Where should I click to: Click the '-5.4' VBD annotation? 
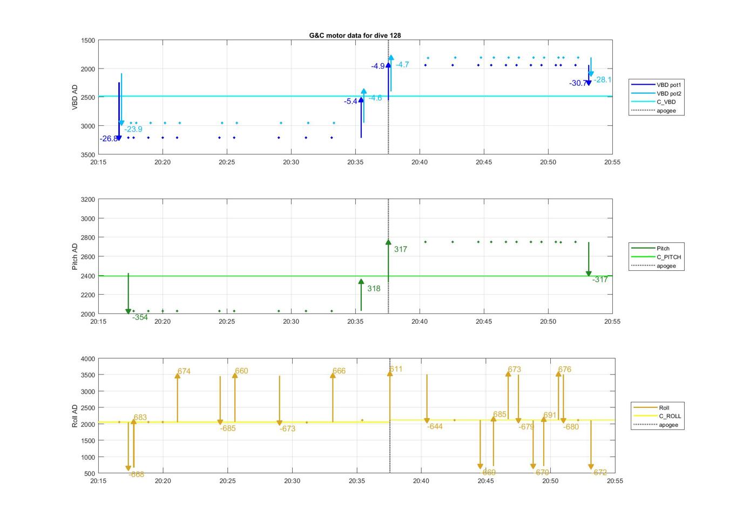click(x=350, y=101)
